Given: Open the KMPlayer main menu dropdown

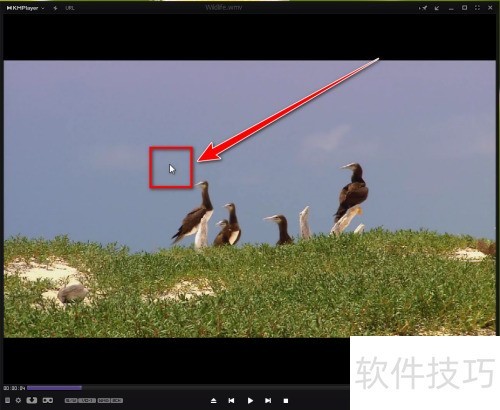Looking at the screenshot, I should [25, 8].
